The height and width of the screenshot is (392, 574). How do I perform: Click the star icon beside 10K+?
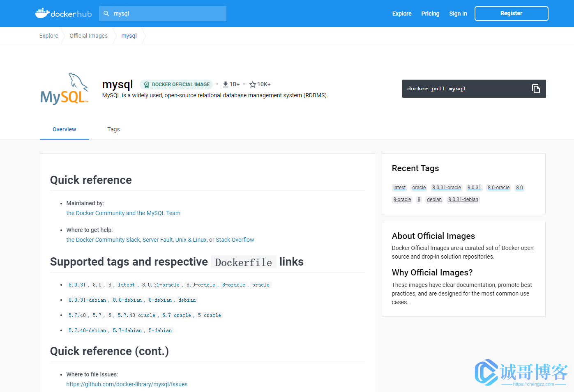(253, 85)
